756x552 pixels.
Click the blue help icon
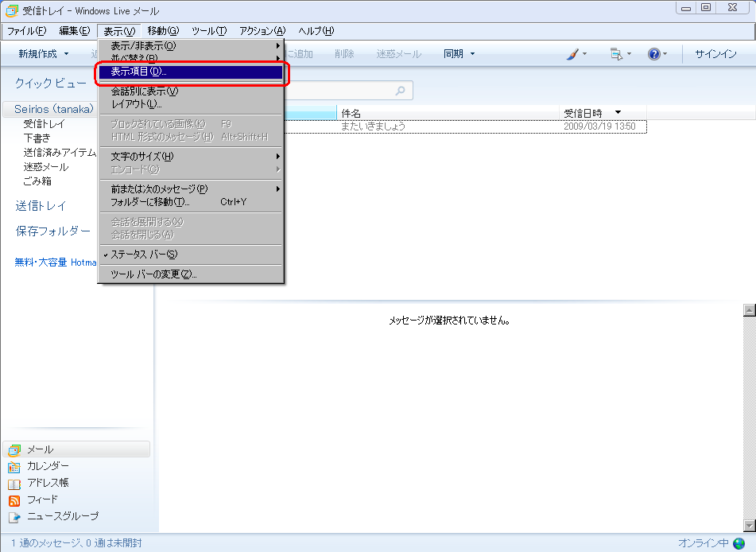653,54
